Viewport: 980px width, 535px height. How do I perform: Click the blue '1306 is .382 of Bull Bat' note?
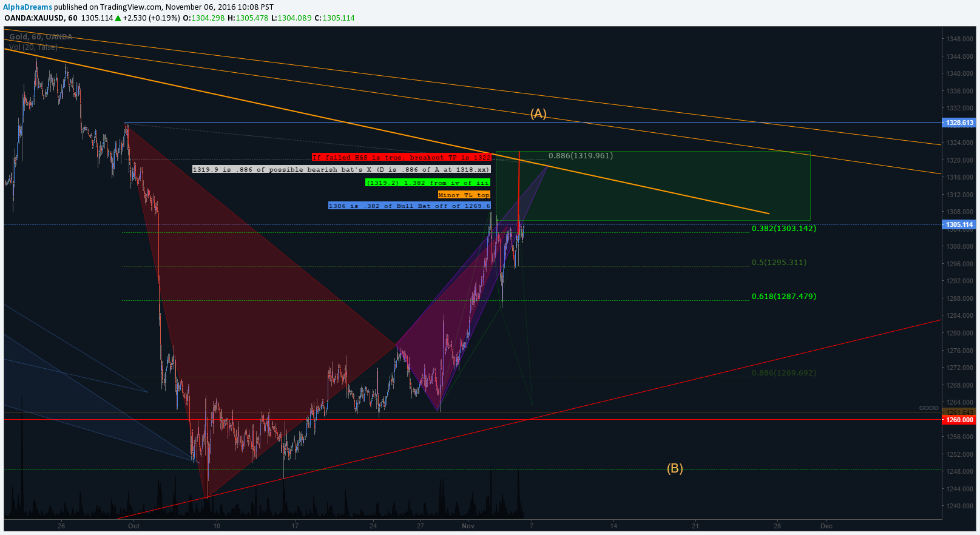[409, 206]
